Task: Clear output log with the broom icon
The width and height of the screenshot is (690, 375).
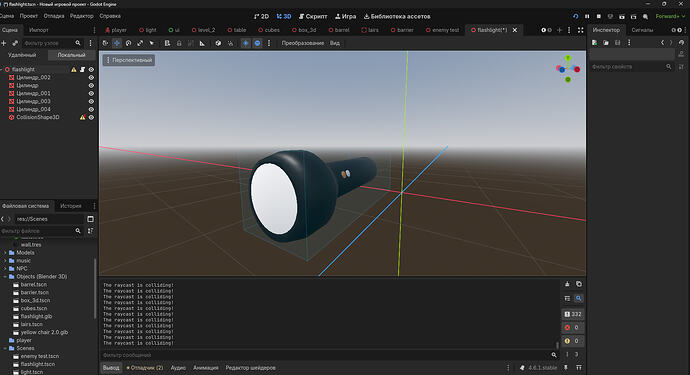Action: [567, 284]
